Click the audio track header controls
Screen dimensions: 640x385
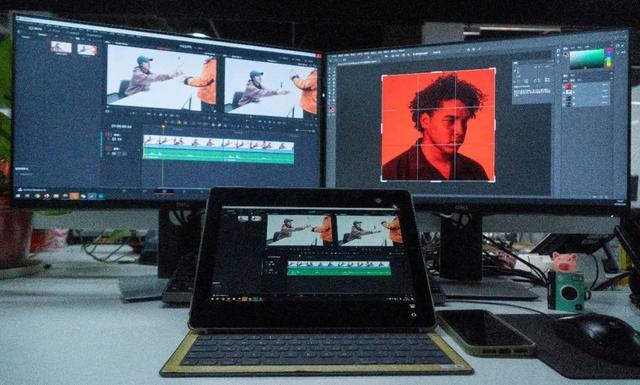pyautogui.click(x=117, y=151)
